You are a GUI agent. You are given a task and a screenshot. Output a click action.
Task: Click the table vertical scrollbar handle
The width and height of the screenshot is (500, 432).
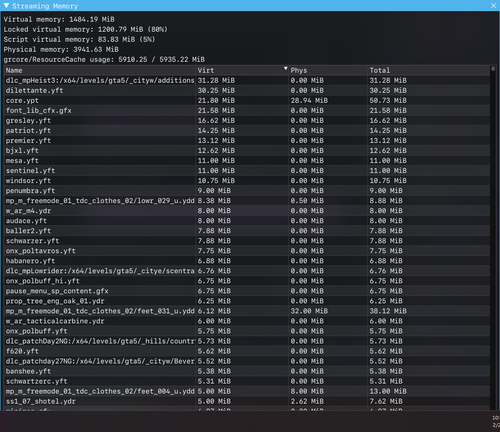click(x=493, y=69)
